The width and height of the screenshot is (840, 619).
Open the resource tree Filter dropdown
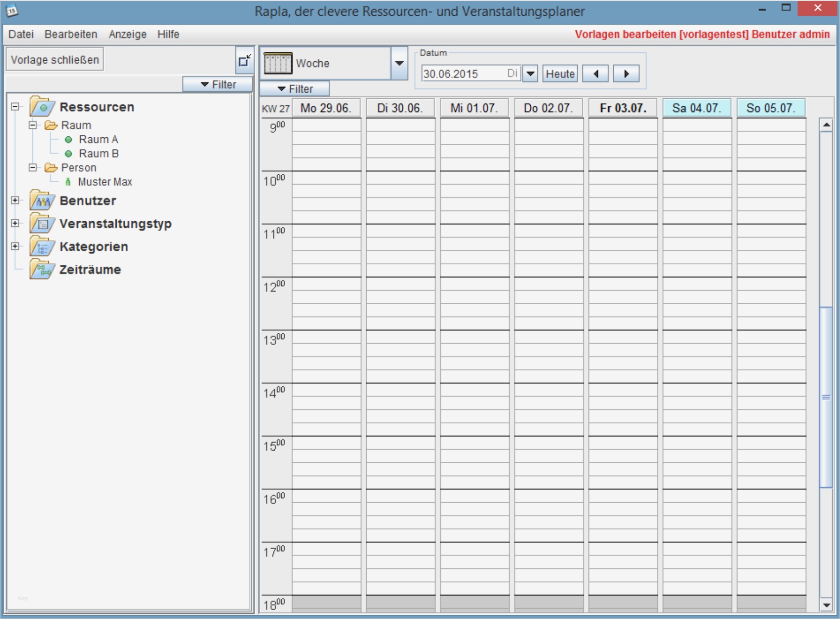[x=217, y=84]
